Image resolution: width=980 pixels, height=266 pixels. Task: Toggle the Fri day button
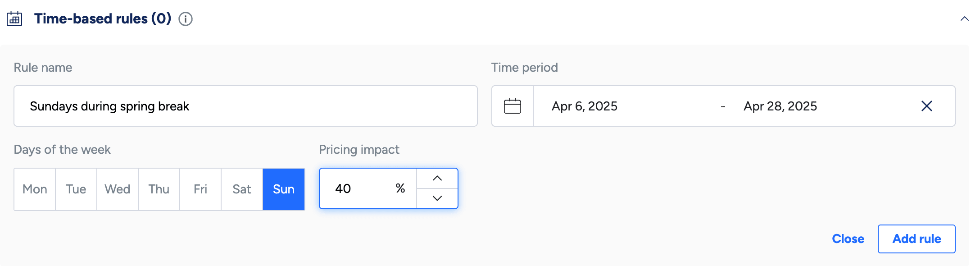(200, 189)
